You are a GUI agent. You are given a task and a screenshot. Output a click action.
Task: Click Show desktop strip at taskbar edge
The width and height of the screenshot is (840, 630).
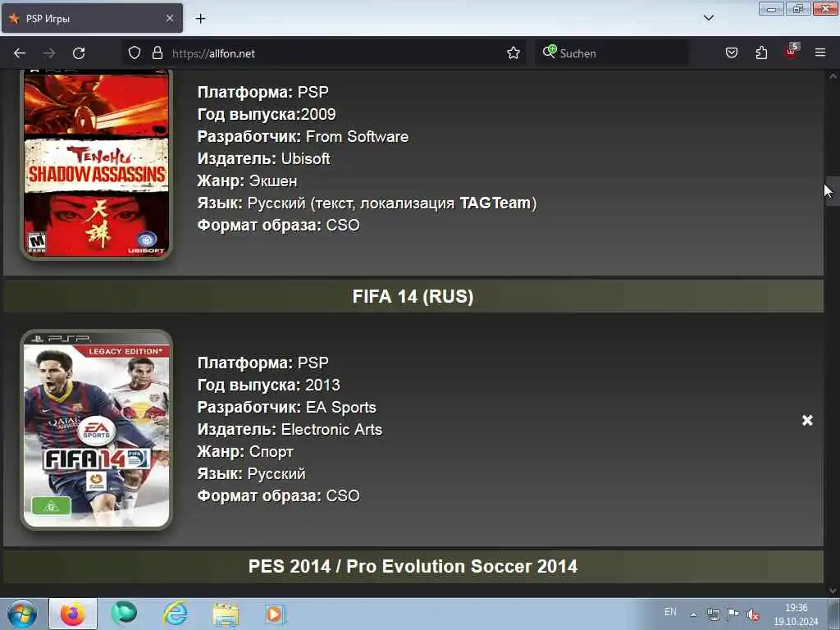pos(834,614)
